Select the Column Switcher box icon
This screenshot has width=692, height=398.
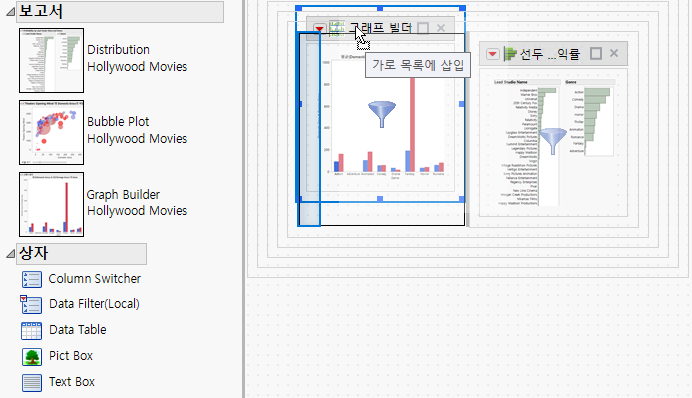pyautogui.click(x=32, y=279)
